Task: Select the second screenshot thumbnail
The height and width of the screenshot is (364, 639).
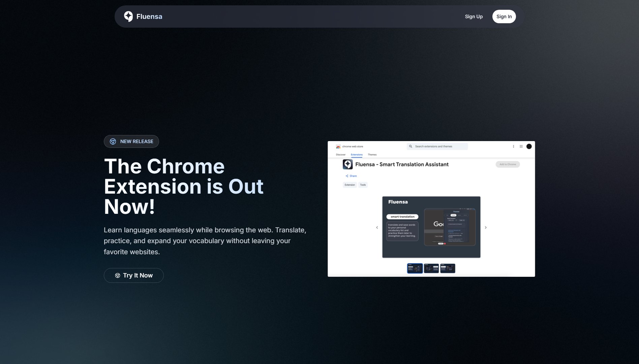Action: [x=431, y=268]
